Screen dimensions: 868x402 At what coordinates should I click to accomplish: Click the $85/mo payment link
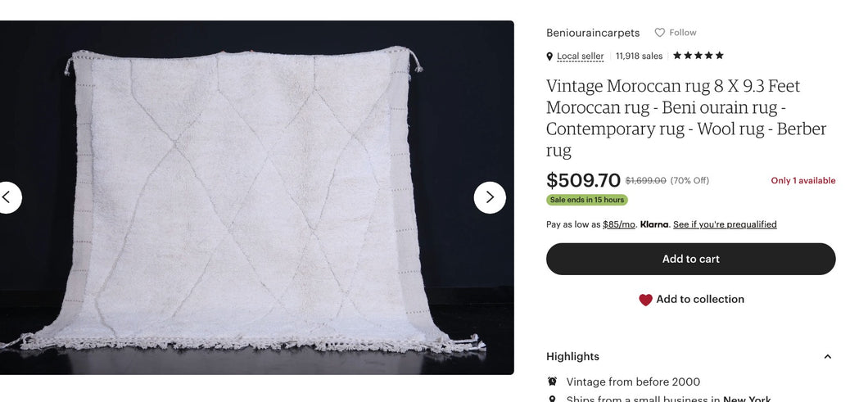tap(619, 224)
